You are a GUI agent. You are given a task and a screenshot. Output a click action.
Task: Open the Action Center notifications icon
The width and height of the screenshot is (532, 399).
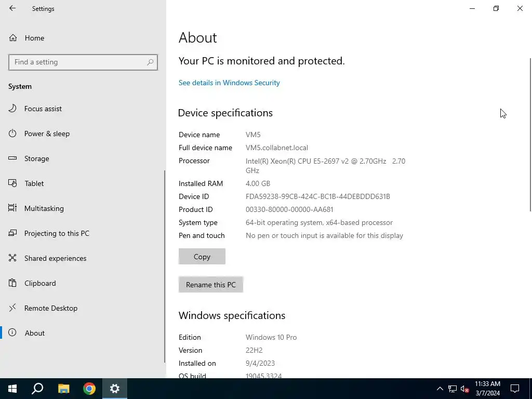(515, 389)
